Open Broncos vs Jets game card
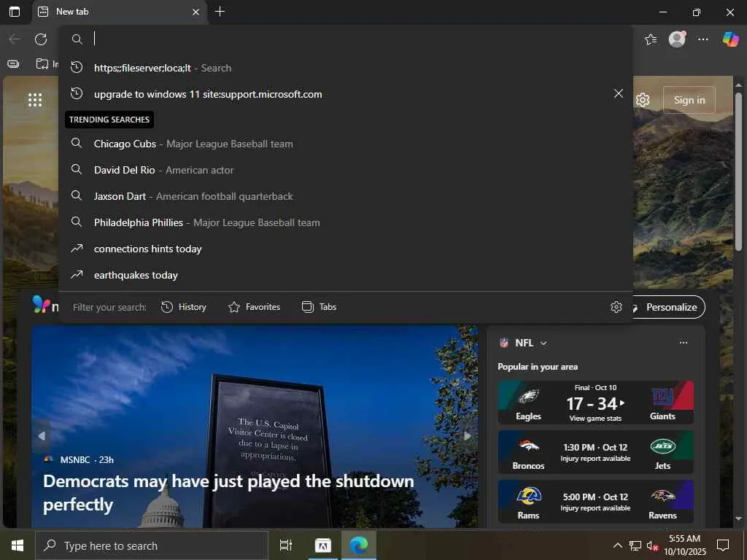This screenshot has width=747, height=560. [x=595, y=452]
